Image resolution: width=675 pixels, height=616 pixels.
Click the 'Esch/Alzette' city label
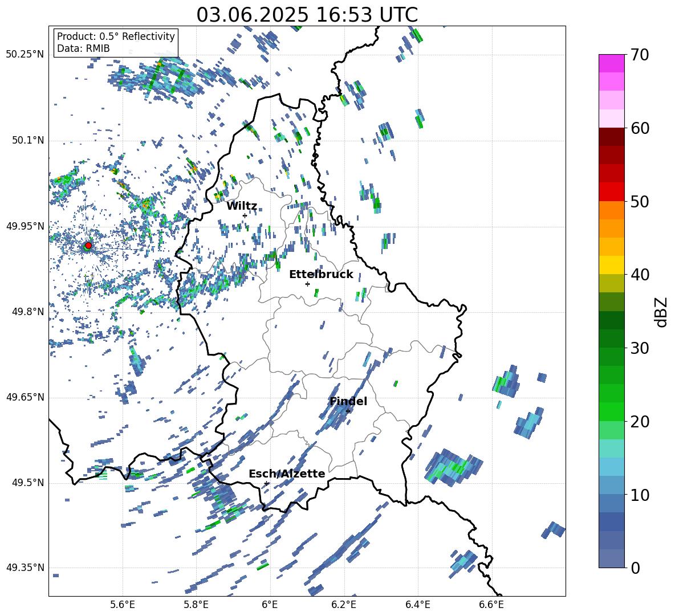[x=287, y=474]
